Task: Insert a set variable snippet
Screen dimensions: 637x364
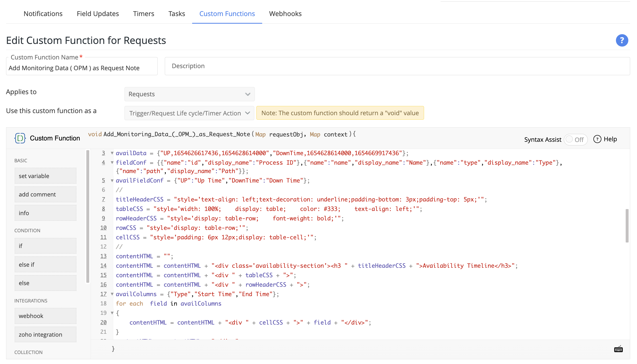Action: coord(45,176)
